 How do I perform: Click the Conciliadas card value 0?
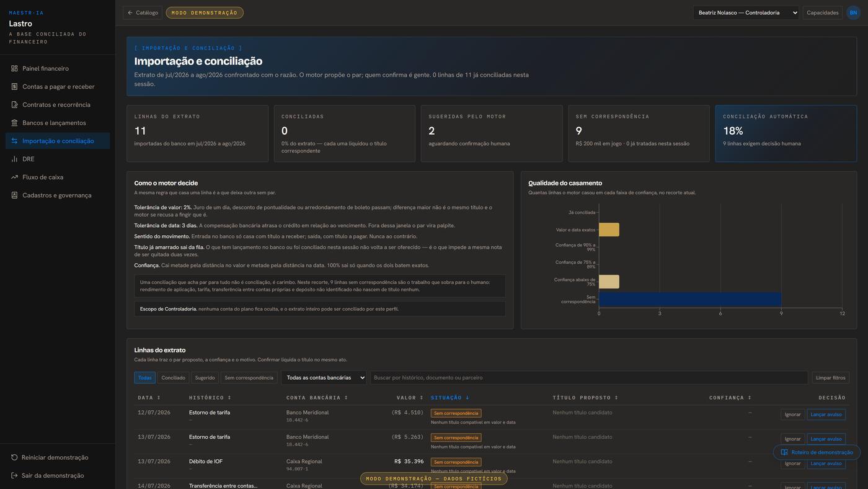point(285,131)
